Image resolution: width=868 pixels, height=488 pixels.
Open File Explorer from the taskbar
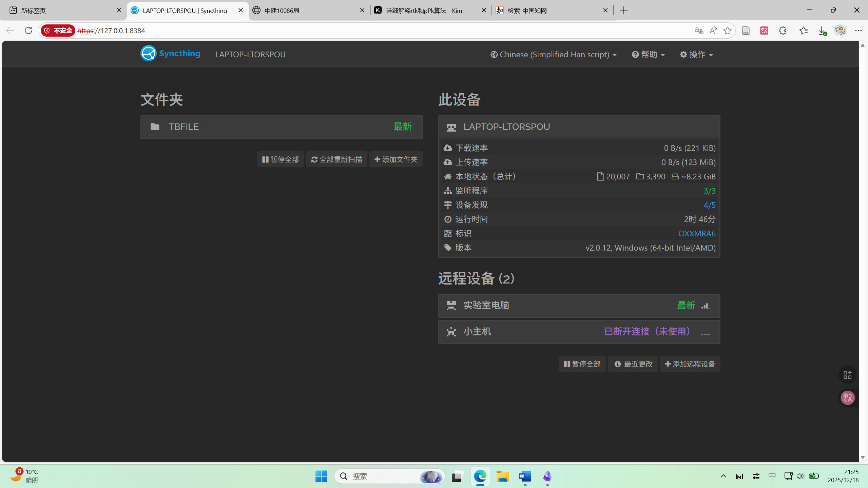pos(502,476)
